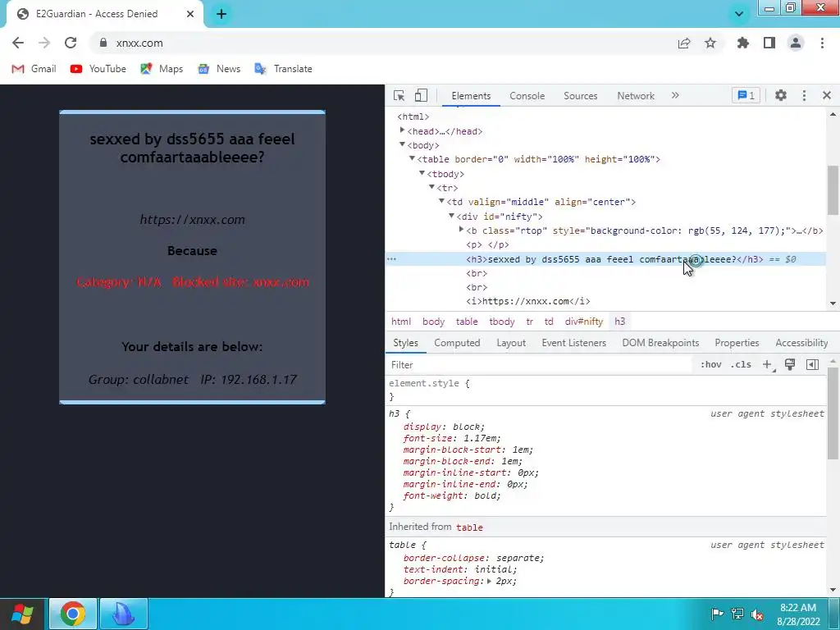840x630 pixels.
Task: Switch to the Console tab
Action: (527, 96)
